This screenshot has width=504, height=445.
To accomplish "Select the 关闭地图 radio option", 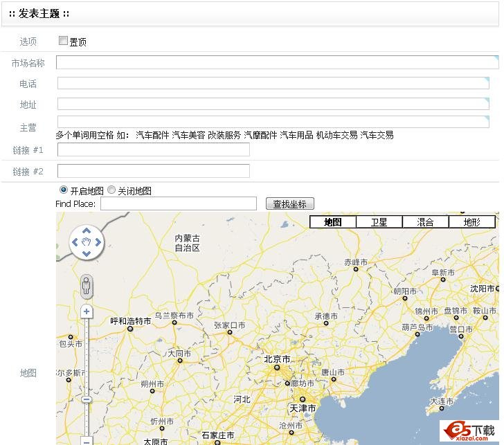I will (111, 190).
